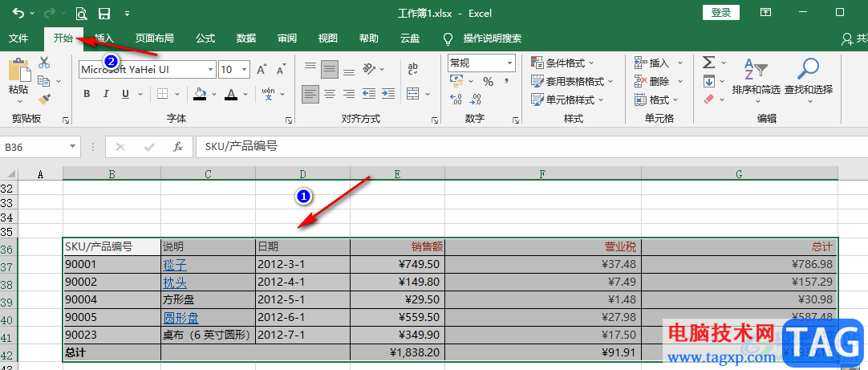Expand 条件格式 conditional formatting menu
Screen dimensions: 868x370
[562, 63]
